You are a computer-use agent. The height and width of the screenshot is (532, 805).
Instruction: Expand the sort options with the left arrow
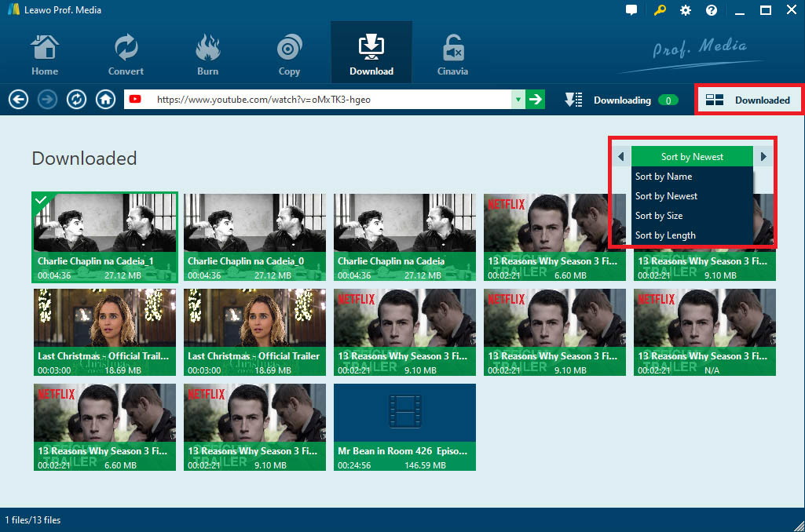pos(621,156)
